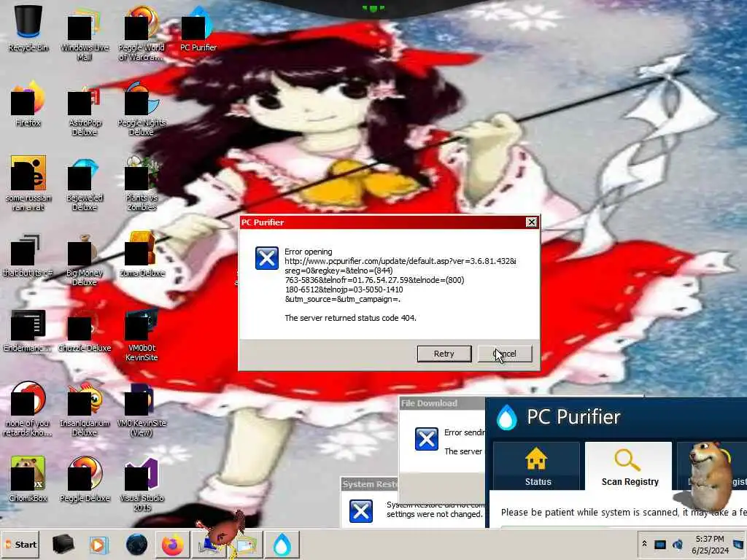Open the Start menu
This screenshot has width=747, height=560.
20,545
